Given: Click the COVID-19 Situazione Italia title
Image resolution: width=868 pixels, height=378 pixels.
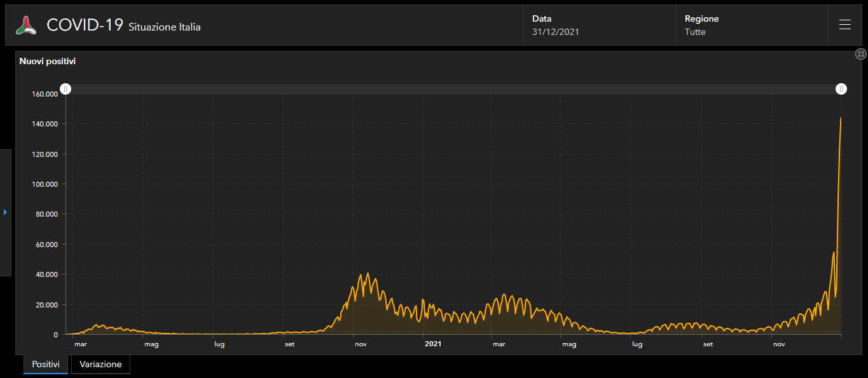Looking at the screenshot, I should [124, 25].
